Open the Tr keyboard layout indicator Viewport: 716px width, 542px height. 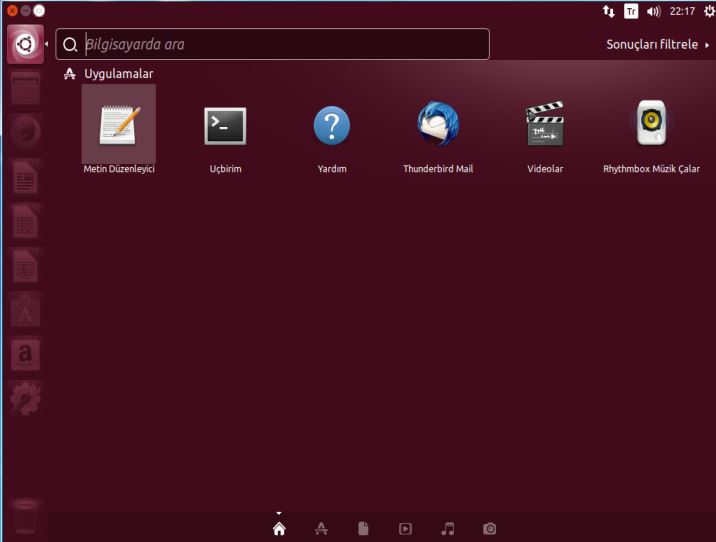pyautogui.click(x=631, y=11)
